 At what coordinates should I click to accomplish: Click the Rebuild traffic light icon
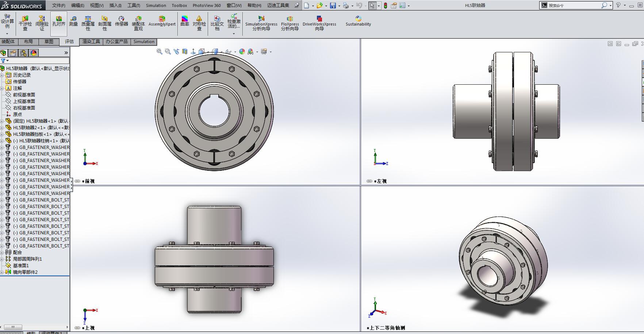point(386,5)
